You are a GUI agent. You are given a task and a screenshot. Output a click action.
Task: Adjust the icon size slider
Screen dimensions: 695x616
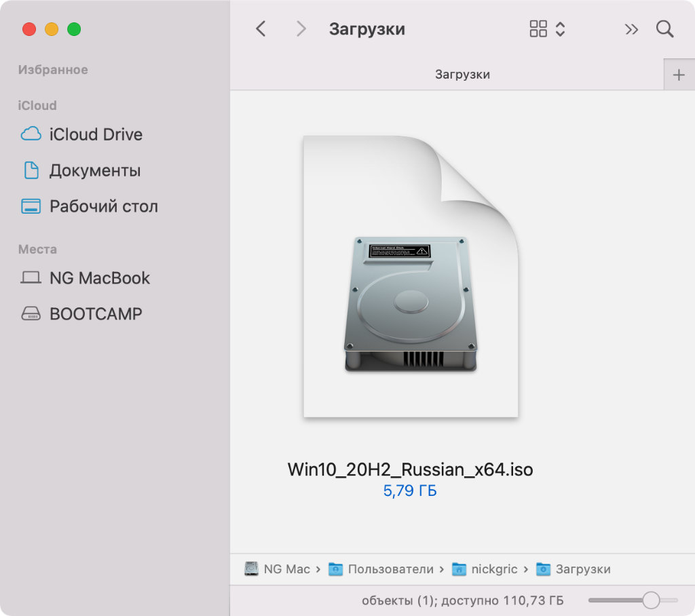point(650,600)
